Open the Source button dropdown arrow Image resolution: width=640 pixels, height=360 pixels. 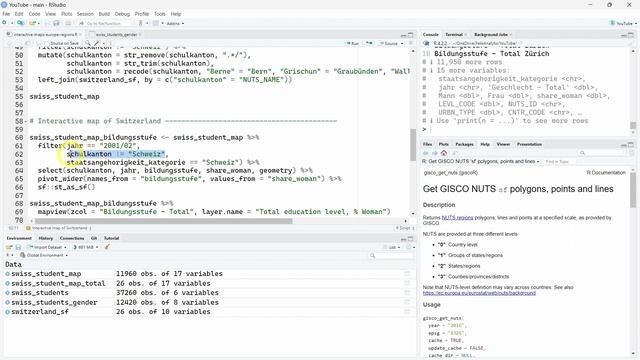point(402,43)
